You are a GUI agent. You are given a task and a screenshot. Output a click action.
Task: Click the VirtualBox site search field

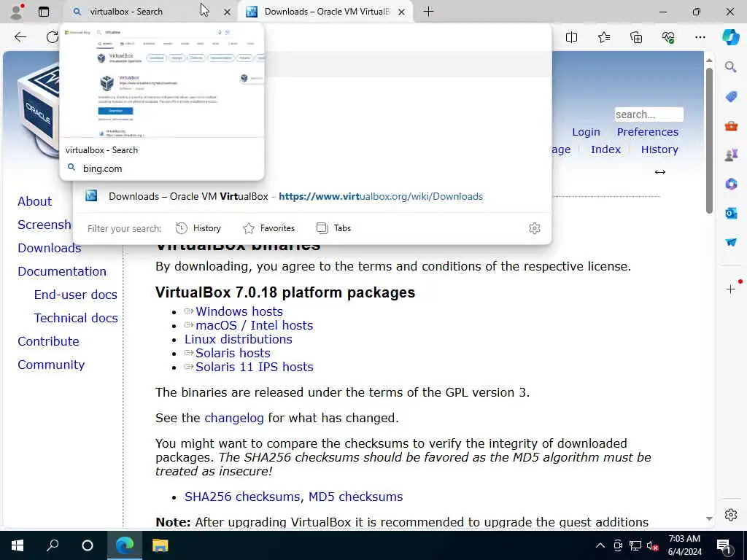point(649,114)
